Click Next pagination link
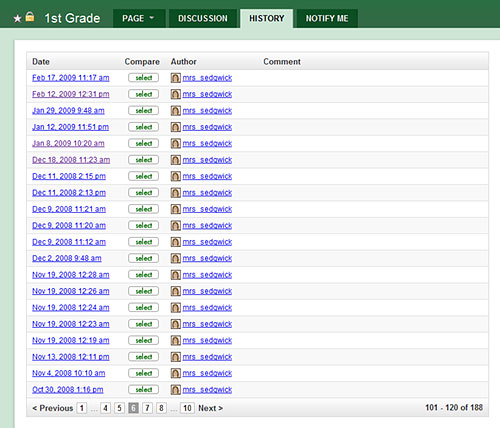Screen dimensions: 500x428 coord(210,408)
